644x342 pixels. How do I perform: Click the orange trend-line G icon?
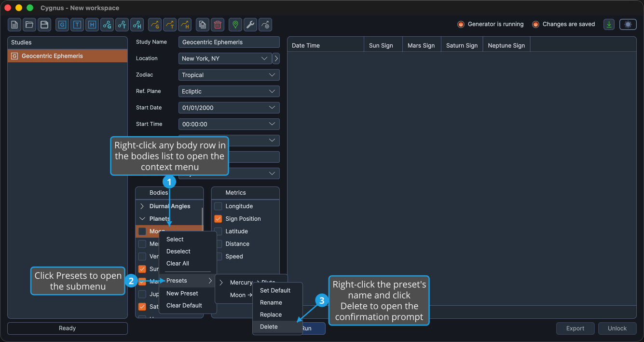click(x=154, y=25)
